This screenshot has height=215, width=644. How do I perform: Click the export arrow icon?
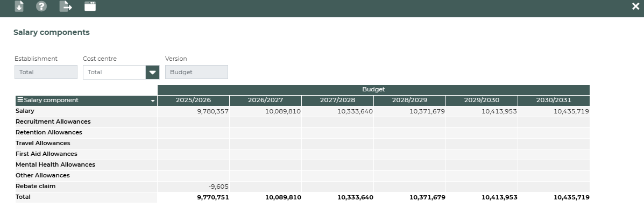pos(66,6)
